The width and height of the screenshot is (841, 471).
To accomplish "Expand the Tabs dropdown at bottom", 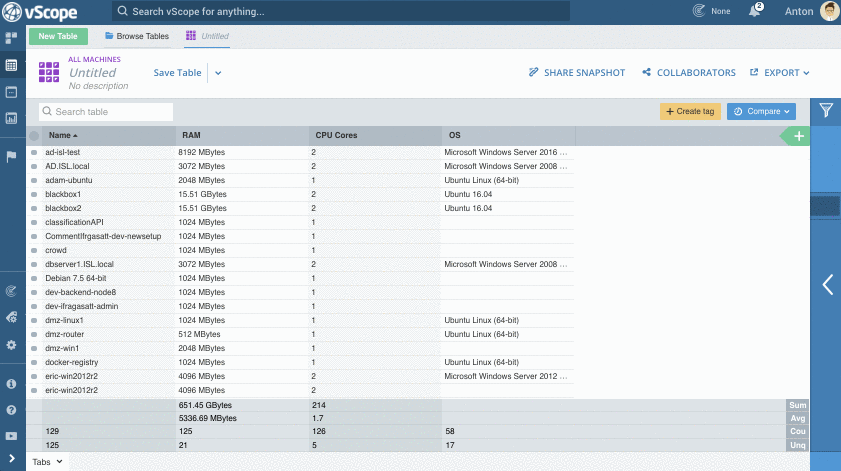I will (47, 462).
